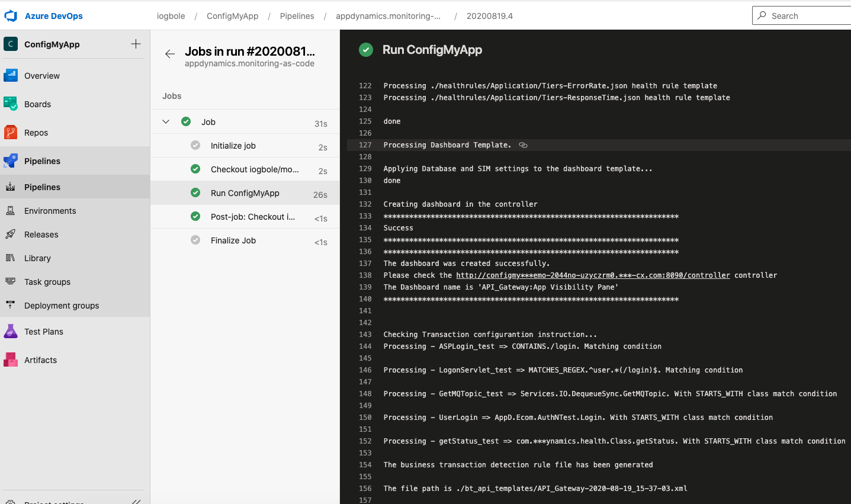Click the 'Processing - UserLogin' log line
The width and height of the screenshot is (851, 504).
pos(578,418)
